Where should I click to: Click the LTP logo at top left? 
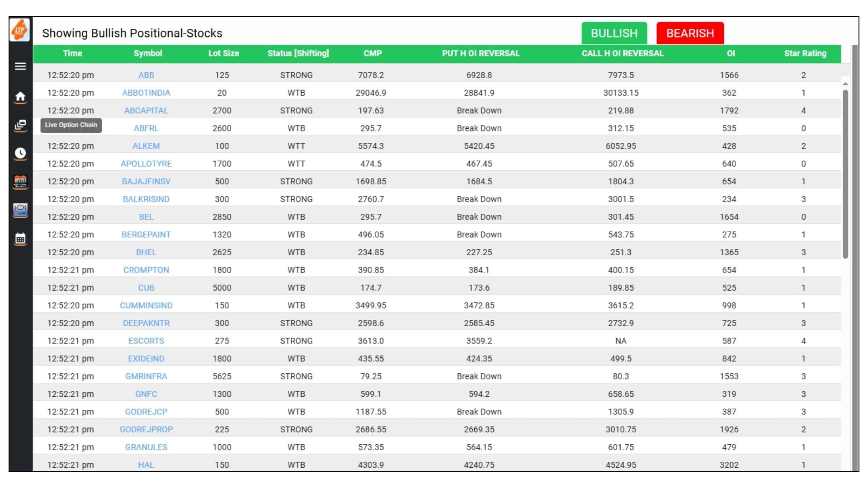tap(19, 30)
